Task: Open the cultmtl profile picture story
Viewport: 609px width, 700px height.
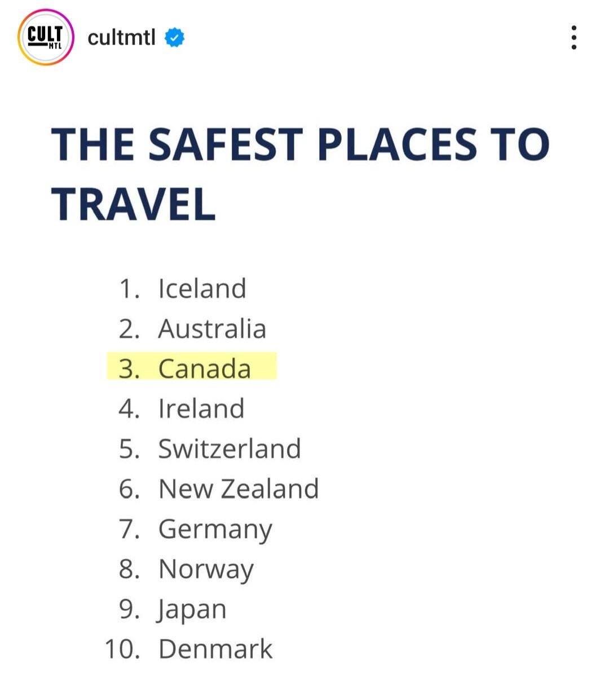Action: [46, 37]
